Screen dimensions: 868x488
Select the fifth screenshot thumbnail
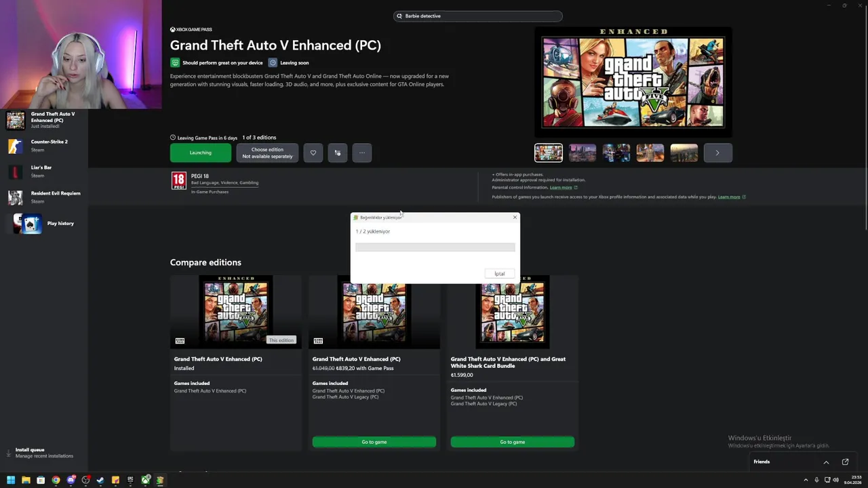click(x=684, y=152)
